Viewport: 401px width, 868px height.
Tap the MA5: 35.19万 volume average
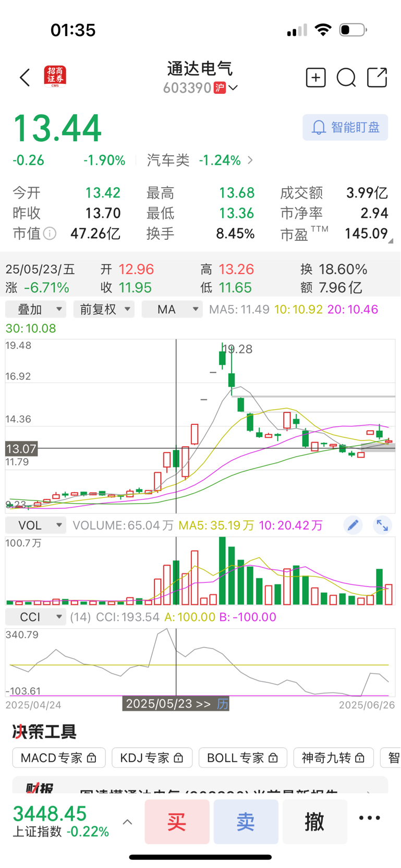(216, 525)
